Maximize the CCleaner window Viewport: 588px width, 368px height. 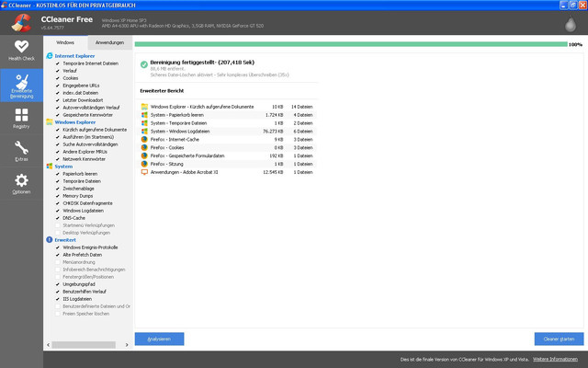(x=573, y=6)
